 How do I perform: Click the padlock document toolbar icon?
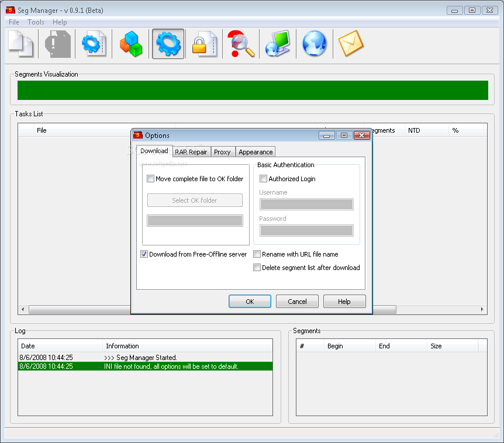coord(205,44)
